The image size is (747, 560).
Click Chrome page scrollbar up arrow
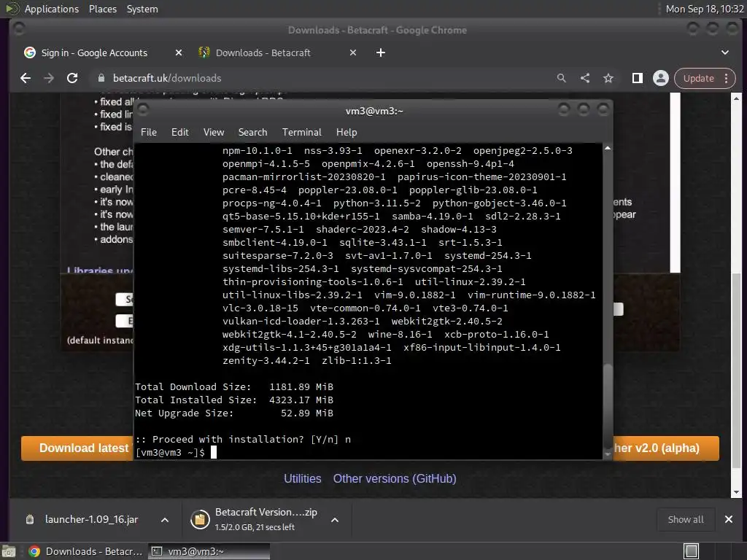tap(736, 98)
